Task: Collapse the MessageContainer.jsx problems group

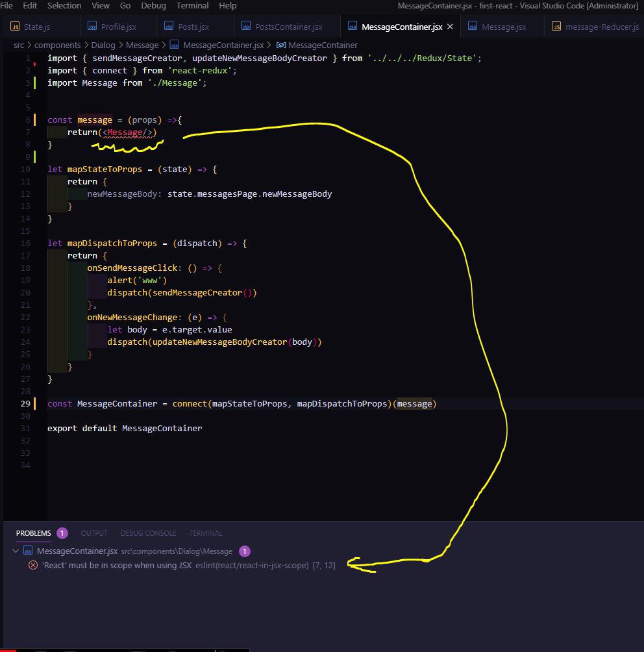Action: [16, 551]
